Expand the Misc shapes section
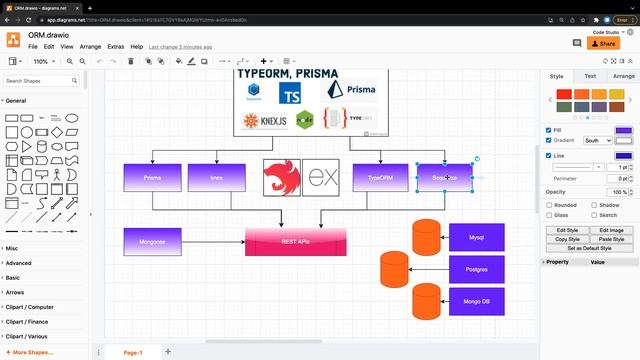Viewport: 640px width, 360px height. (11, 248)
